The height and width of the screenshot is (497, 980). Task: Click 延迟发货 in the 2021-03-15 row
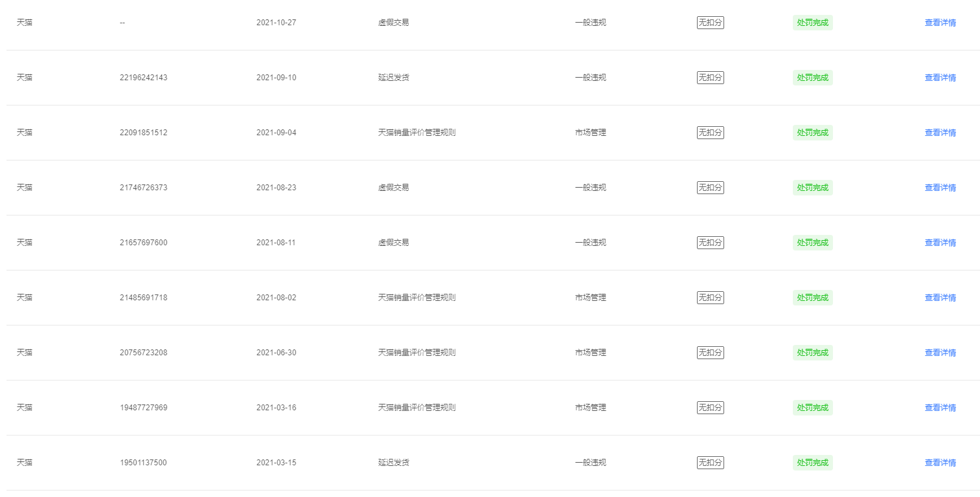point(393,463)
